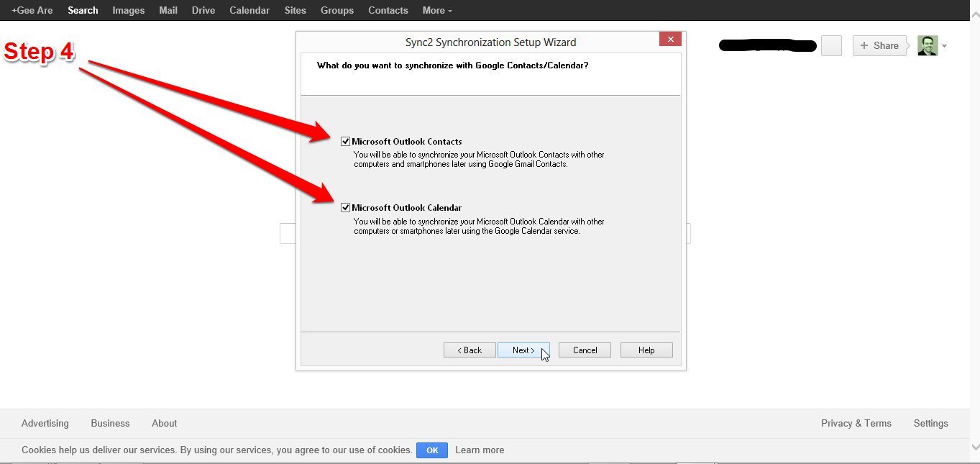Open the blank notifications box
The image size is (980, 464).
[x=831, y=45]
